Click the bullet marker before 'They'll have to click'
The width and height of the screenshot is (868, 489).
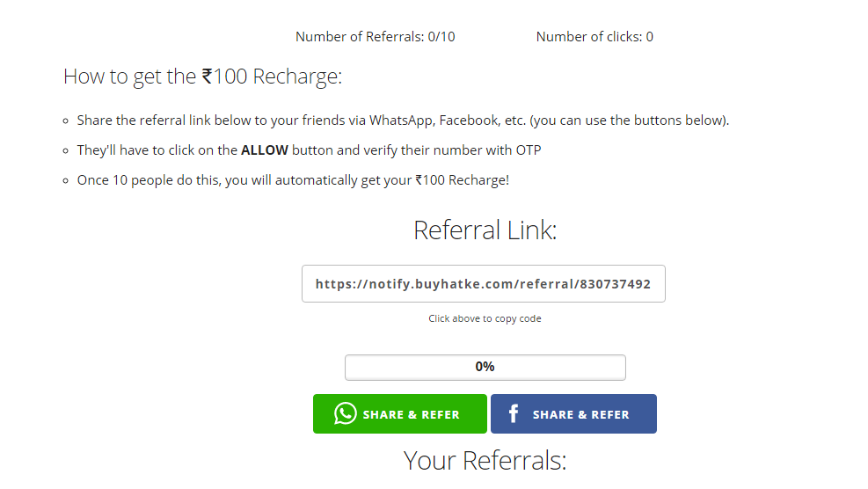pyautogui.click(x=65, y=151)
